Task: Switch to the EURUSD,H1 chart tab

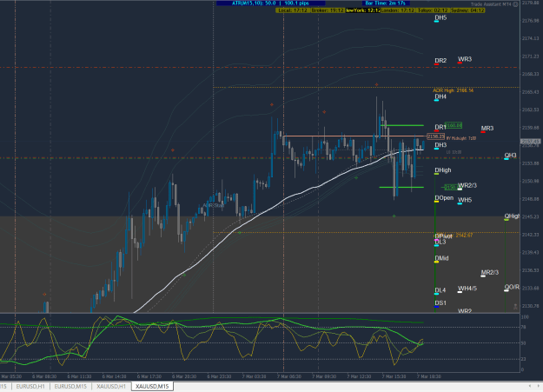Action: (x=30, y=387)
